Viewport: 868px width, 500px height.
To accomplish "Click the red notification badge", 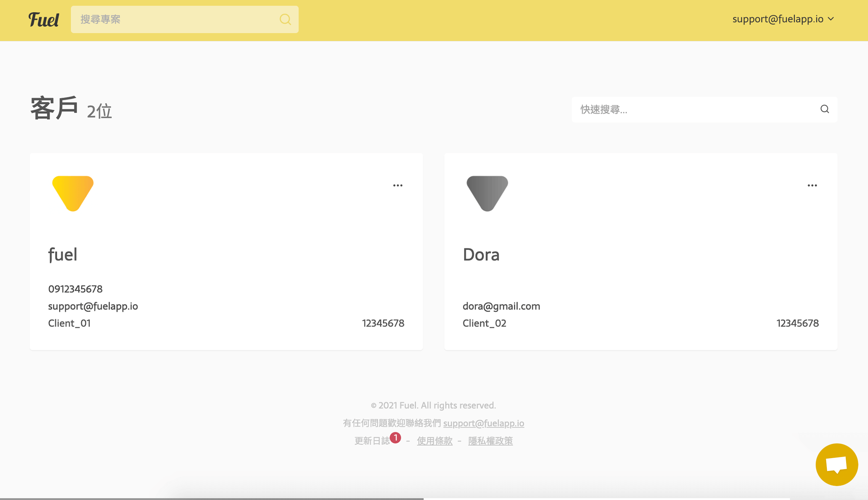I will (395, 437).
